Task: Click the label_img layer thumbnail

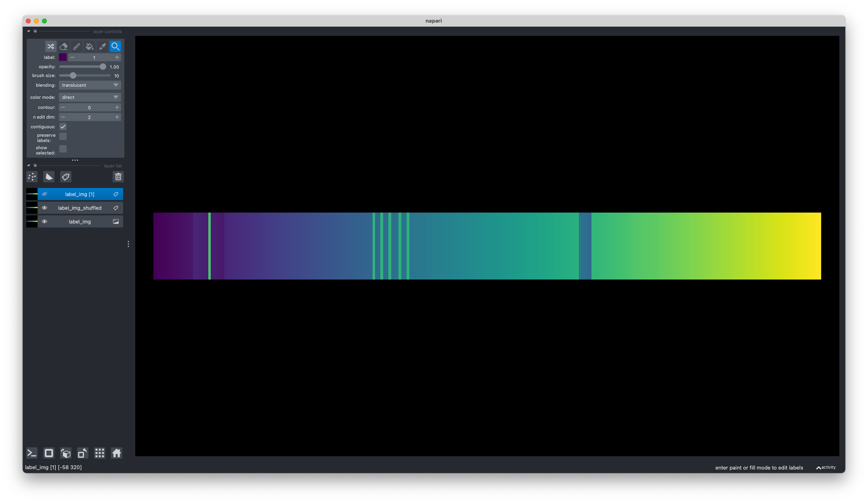Action: [32, 221]
